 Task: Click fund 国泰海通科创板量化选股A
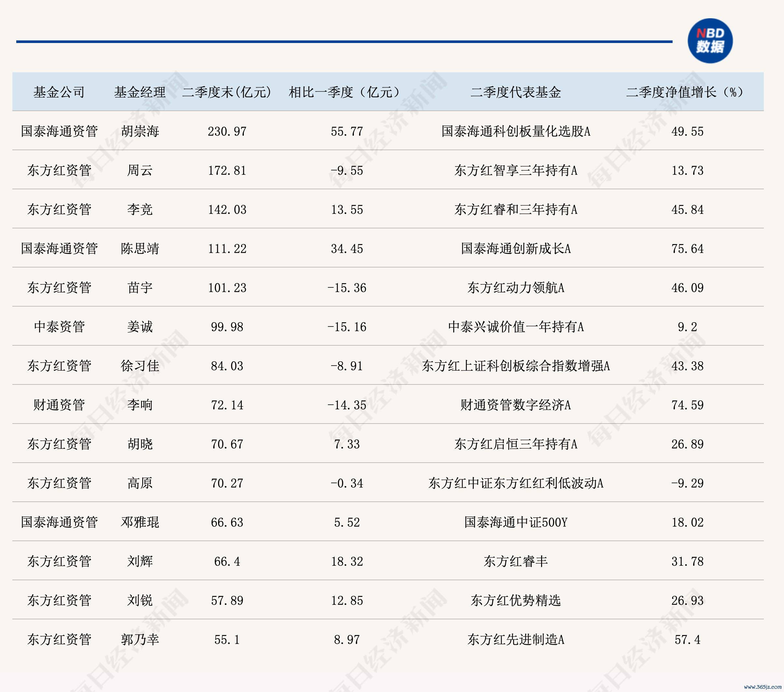pos(515,131)
